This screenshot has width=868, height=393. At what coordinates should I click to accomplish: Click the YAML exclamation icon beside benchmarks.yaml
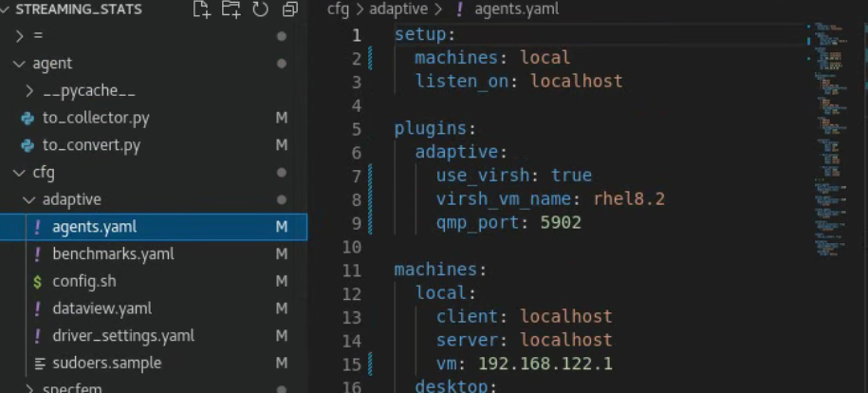(x=37, y=253)
